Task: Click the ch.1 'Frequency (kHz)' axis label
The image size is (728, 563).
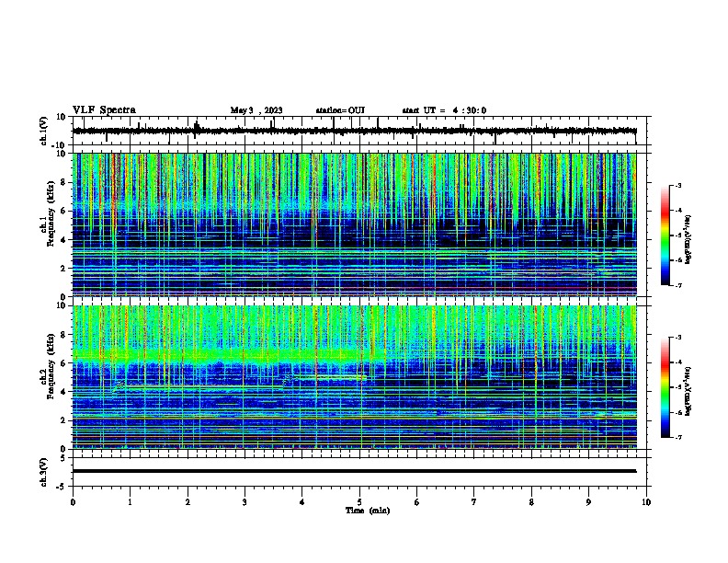Action: point(51,213)
